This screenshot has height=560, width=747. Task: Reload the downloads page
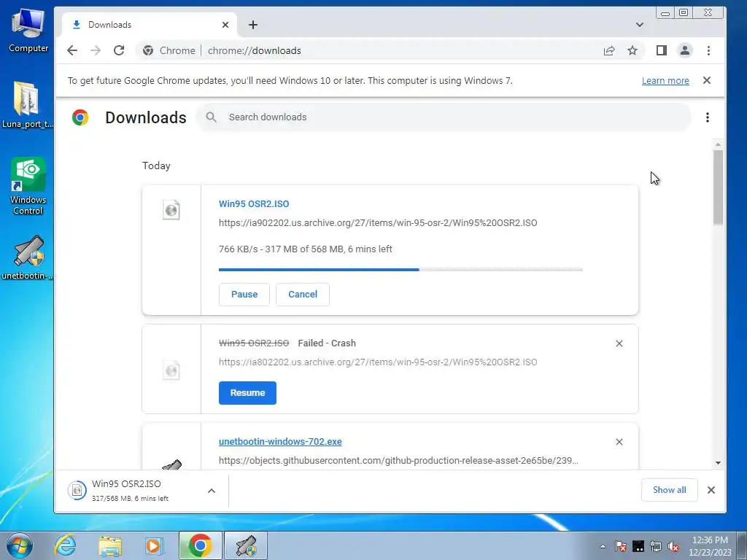point(119,50)
